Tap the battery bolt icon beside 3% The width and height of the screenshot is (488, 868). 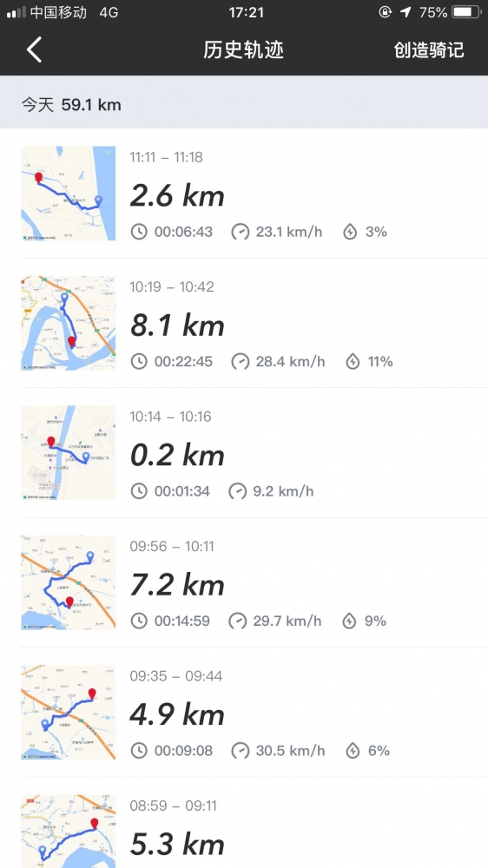[350, 232]
